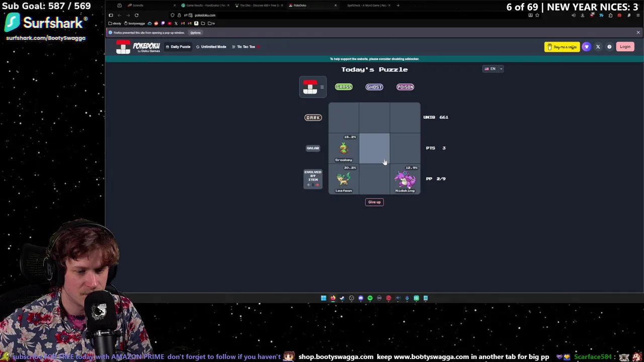Click the Give up button

(x=374, y=202)
